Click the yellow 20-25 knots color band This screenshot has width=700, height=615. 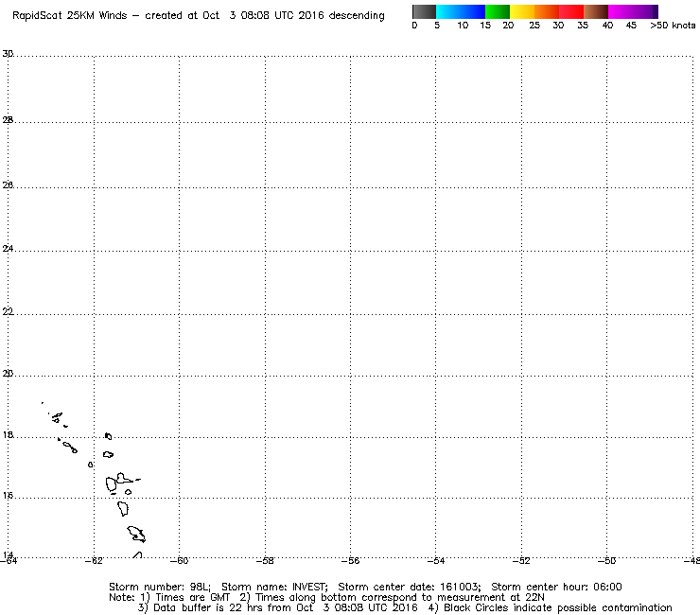coord(522,11)
